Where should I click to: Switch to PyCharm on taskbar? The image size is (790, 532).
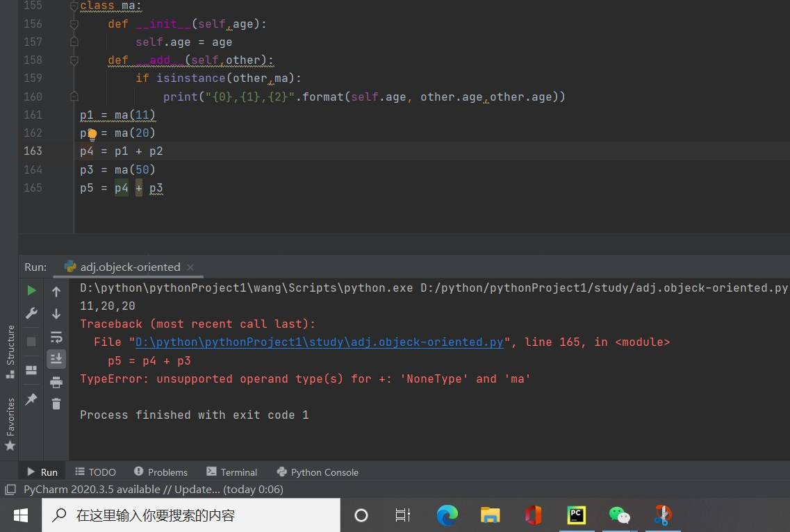[x=577, y=515]
